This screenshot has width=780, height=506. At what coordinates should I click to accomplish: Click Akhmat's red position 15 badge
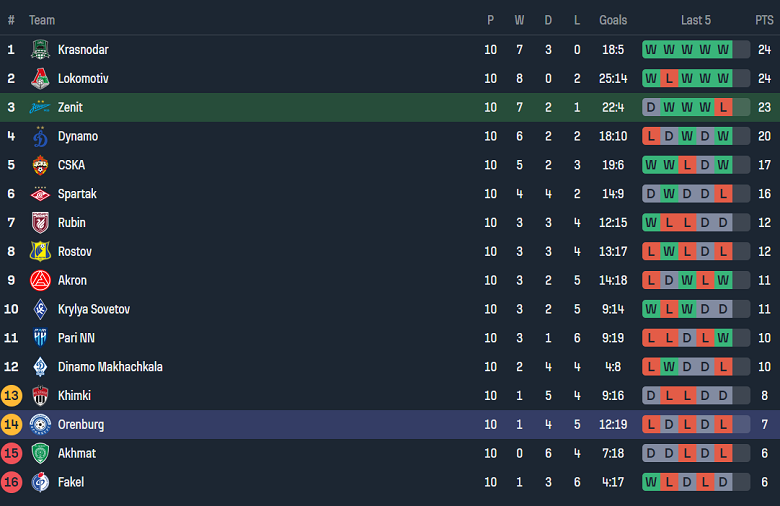(x=12, y=454)
